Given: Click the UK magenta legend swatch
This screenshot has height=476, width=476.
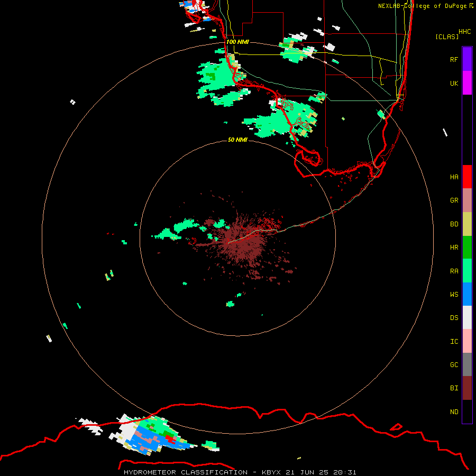Looking at the screenshot, I should click(467, 83).
